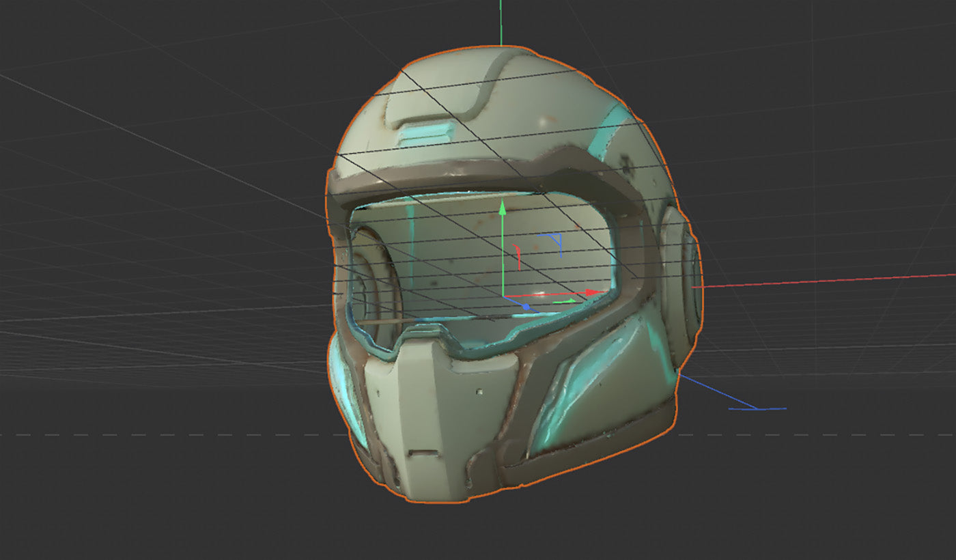Click the gizmo origin where the axes meet
This screenshot has width=956, height=560.
(x=504, y=296)
